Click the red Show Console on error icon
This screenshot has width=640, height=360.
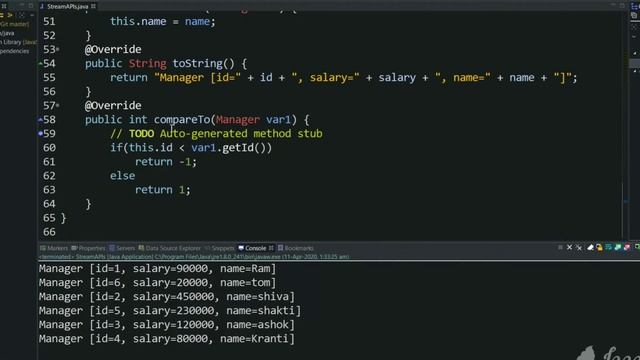627,247
